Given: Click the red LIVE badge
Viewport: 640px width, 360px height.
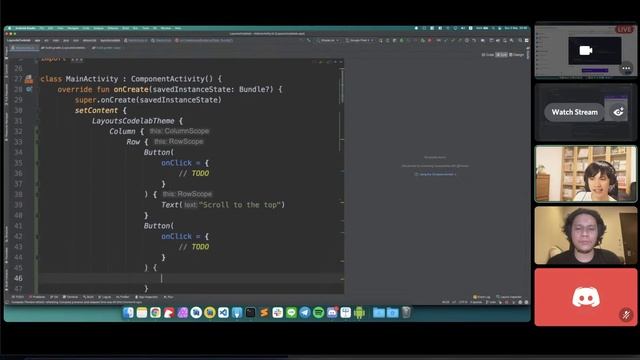Looking at the screenshot, I should tap(624, 29).
